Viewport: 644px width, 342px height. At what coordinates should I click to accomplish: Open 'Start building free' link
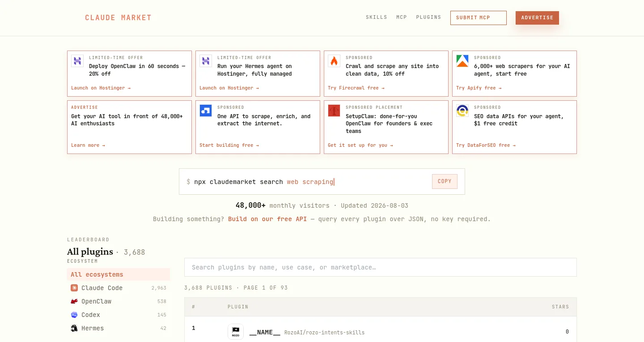(x=229, y=145)
